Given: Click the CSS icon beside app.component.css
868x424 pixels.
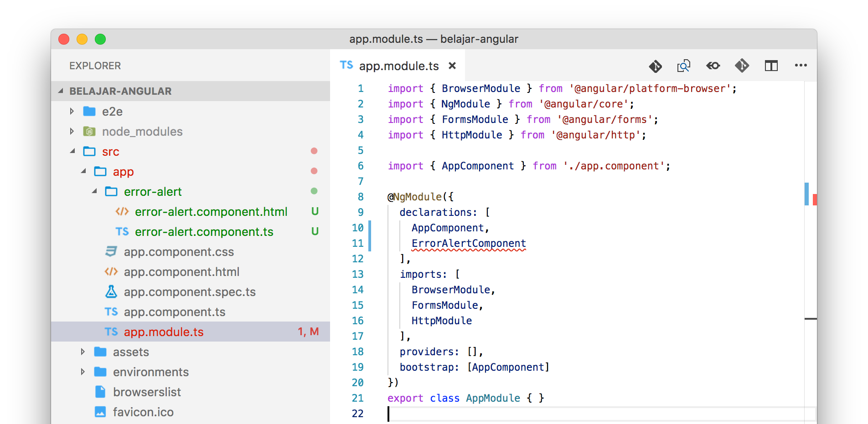Looking at the screenshot, I should pos(111,251).
